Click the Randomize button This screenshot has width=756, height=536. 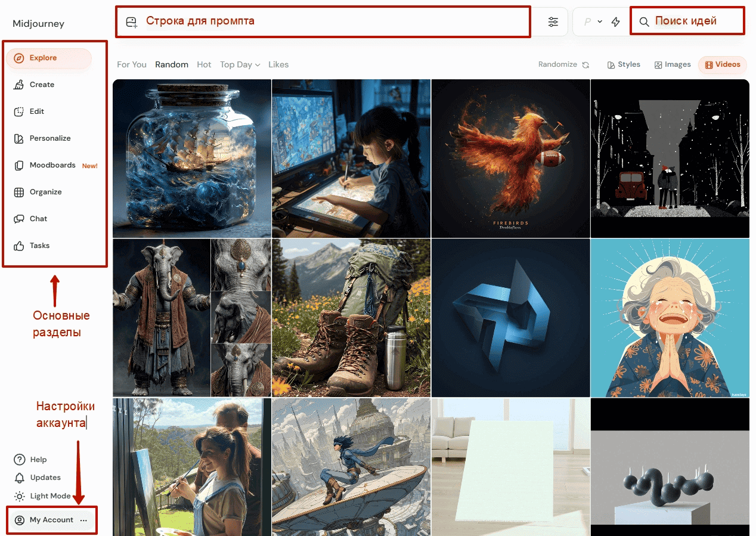(x=564, y=64)
